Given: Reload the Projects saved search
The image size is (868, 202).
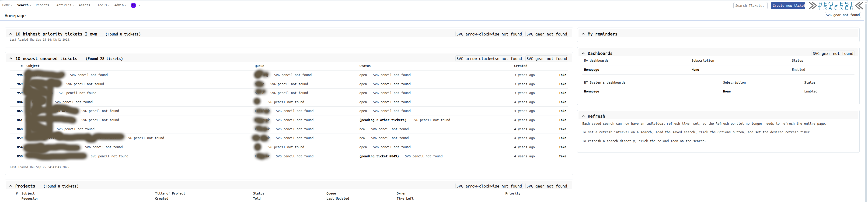Looking at the screenshot, I should [489, 186].
